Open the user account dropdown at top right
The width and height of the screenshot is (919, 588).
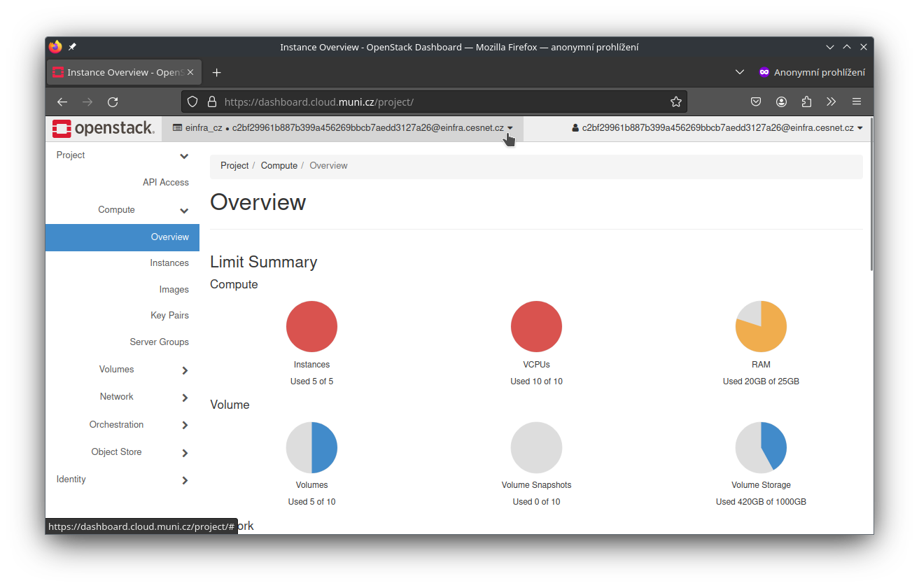coord(717,128)
